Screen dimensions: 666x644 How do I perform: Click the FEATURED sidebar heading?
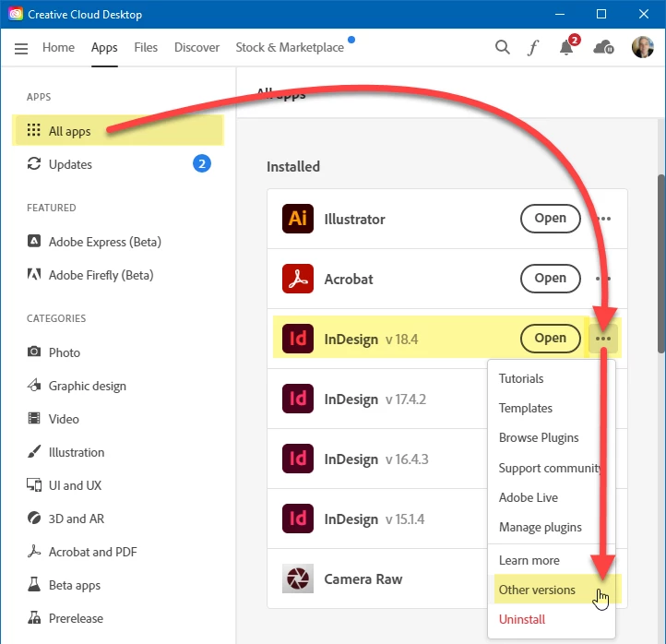pos(52,208)
